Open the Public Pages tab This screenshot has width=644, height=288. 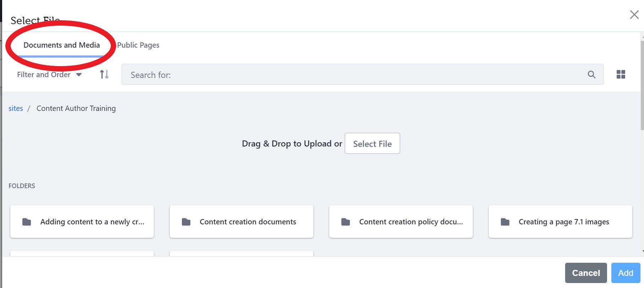tap(138, 45)
